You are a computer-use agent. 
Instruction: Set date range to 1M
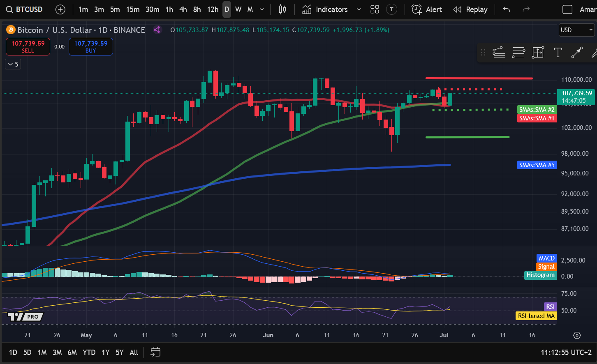pyautogui.click(x=42, y=352)
